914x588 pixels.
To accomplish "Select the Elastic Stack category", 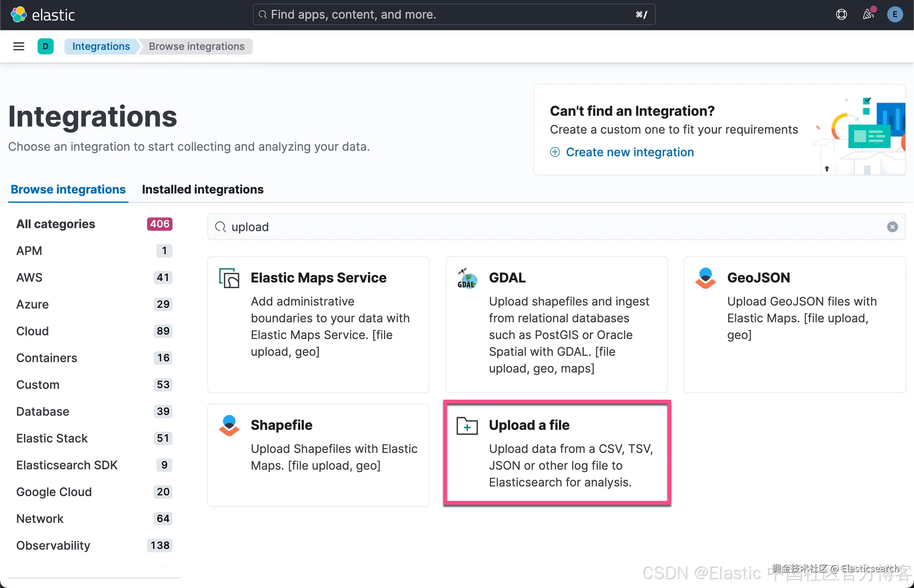I will click(52, 438).
